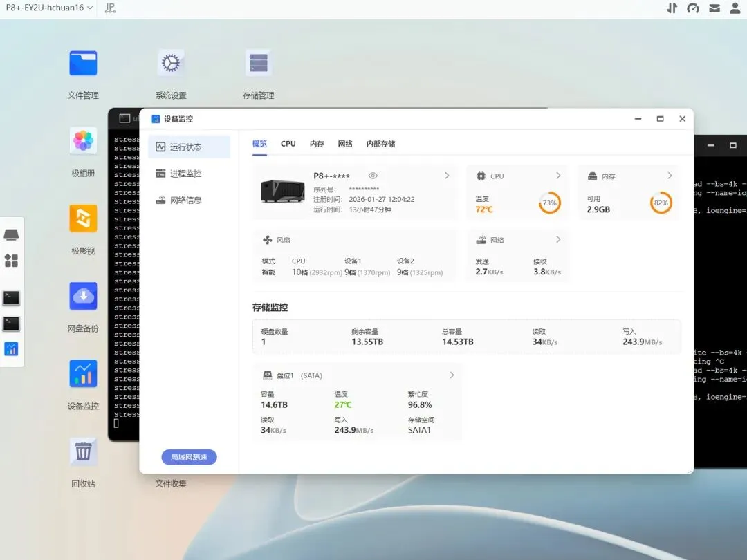Viewport: 747px width, 560px height.
Task: Click the 13.55TB remaining capacity value
Action: pyautogui.click(x=367, y=342)
